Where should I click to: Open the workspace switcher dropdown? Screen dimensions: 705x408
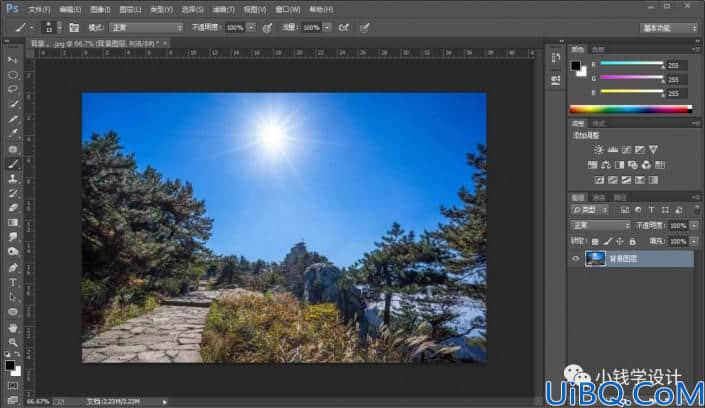click(668, 28)
